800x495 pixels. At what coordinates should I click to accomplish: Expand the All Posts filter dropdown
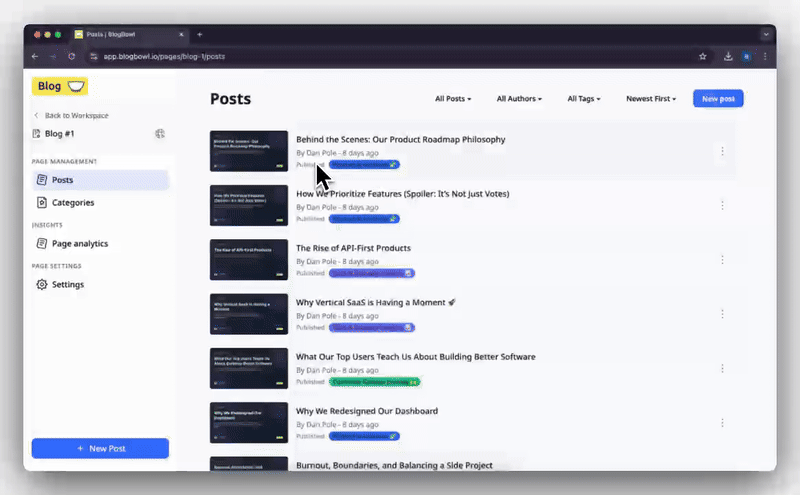coord(453,98)
